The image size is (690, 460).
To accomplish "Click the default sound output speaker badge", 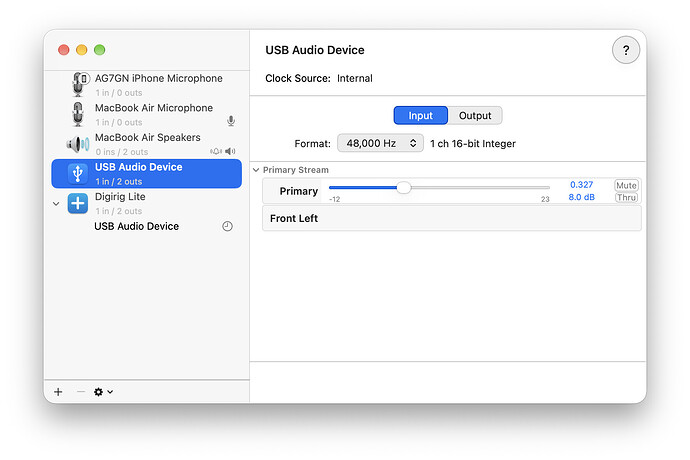I will point(230,151).
